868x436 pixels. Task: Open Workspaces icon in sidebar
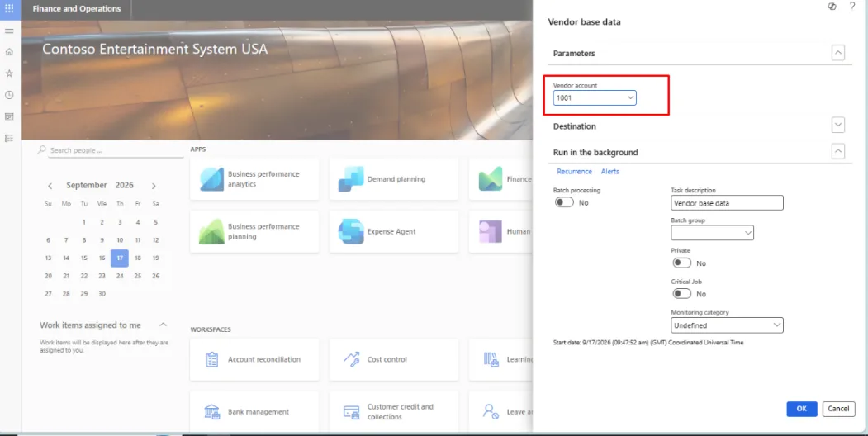pyautogui.click(x=9, y=116)
